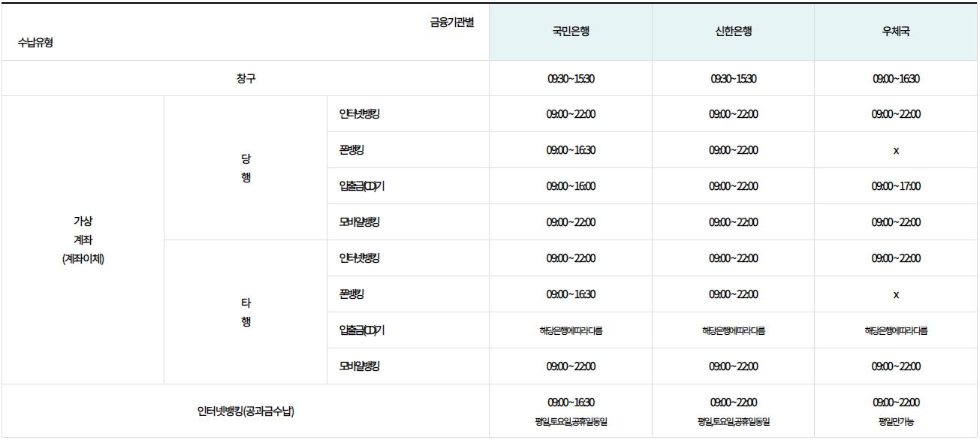Click 해당은행에따라다름 cell under 신한은행

point(733,330)
